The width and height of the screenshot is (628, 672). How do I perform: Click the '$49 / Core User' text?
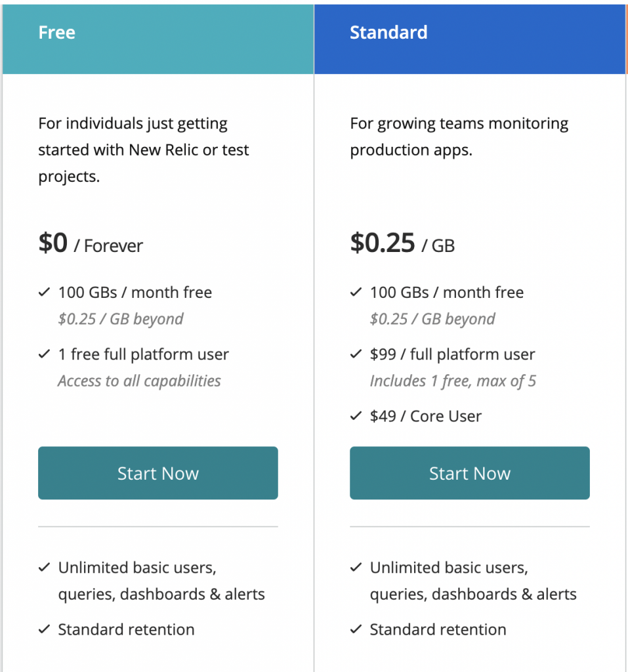coord(426,416)
